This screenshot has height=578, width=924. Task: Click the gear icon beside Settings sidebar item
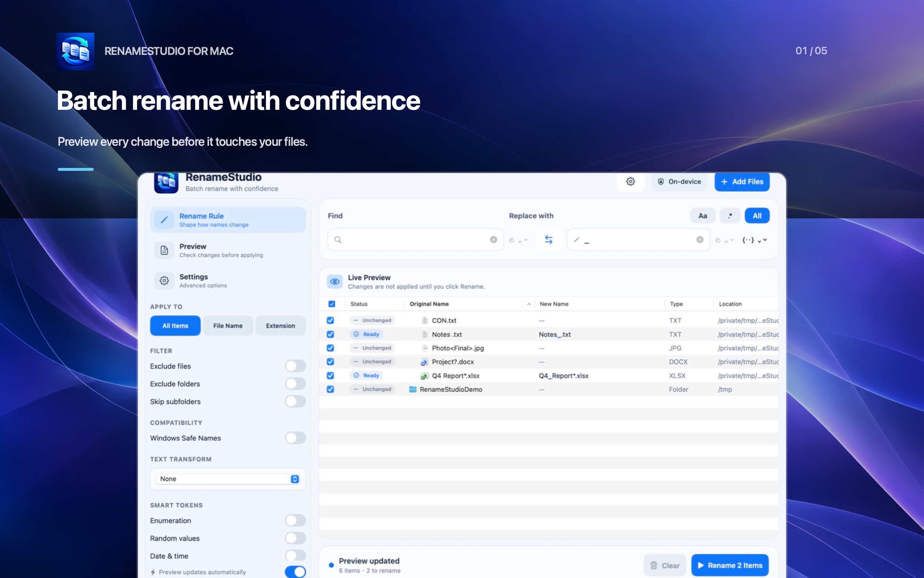(x=164, y=281)
